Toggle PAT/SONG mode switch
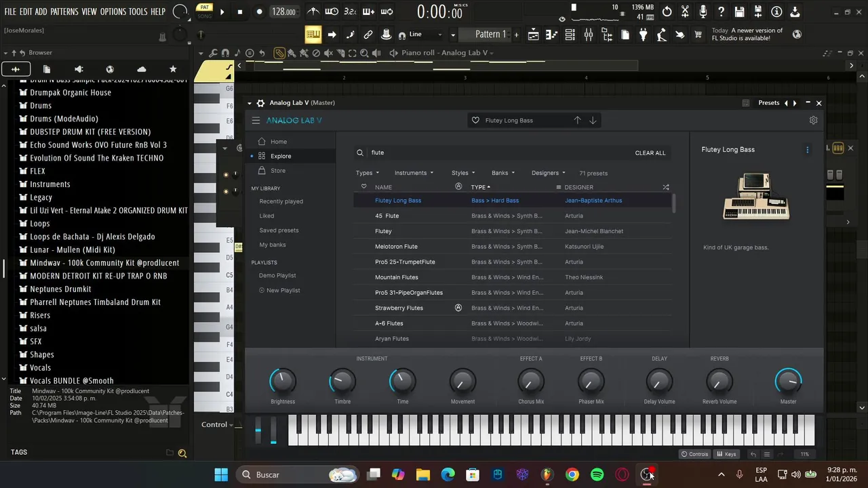Screen dimensions: 868x488 [204, 12]
